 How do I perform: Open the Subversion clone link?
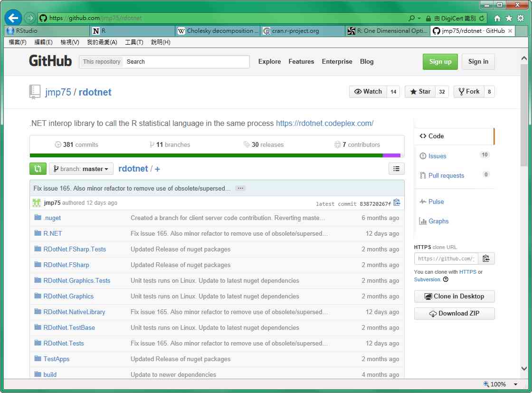pyautogui.click(x=427, y=279)
